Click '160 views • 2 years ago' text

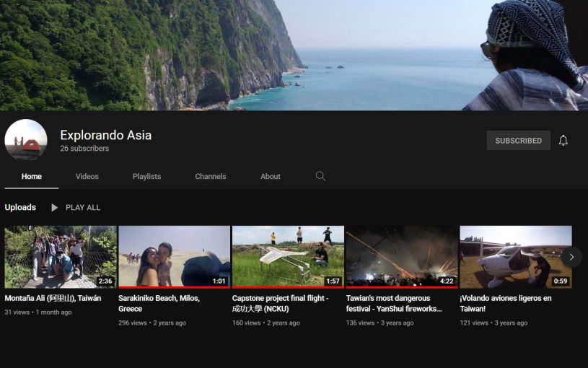(x=266, y=323)
